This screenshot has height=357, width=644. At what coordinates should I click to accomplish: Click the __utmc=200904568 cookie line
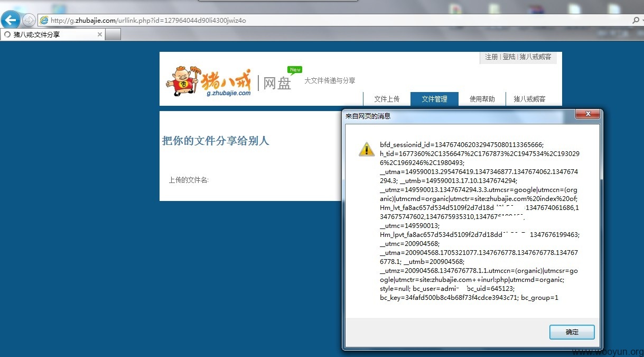coord(409,244)
